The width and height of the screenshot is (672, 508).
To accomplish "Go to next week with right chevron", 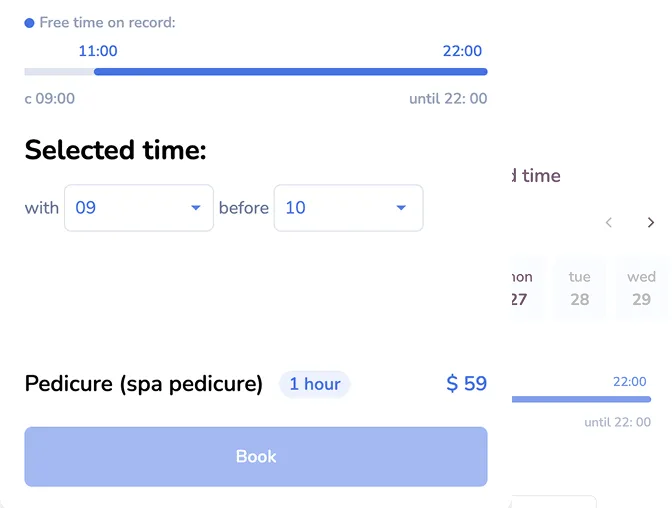I will pyautogui.click(x=651, y=222).
